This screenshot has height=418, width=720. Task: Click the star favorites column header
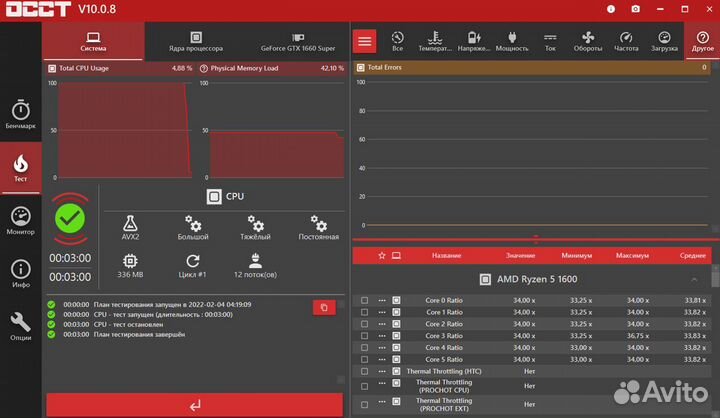(382, 255)
